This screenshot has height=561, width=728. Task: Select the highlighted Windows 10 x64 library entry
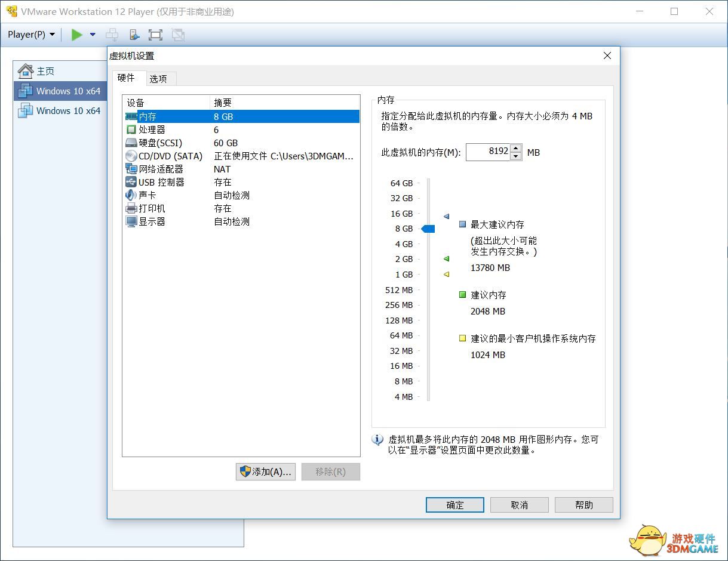tap(60, 91)
